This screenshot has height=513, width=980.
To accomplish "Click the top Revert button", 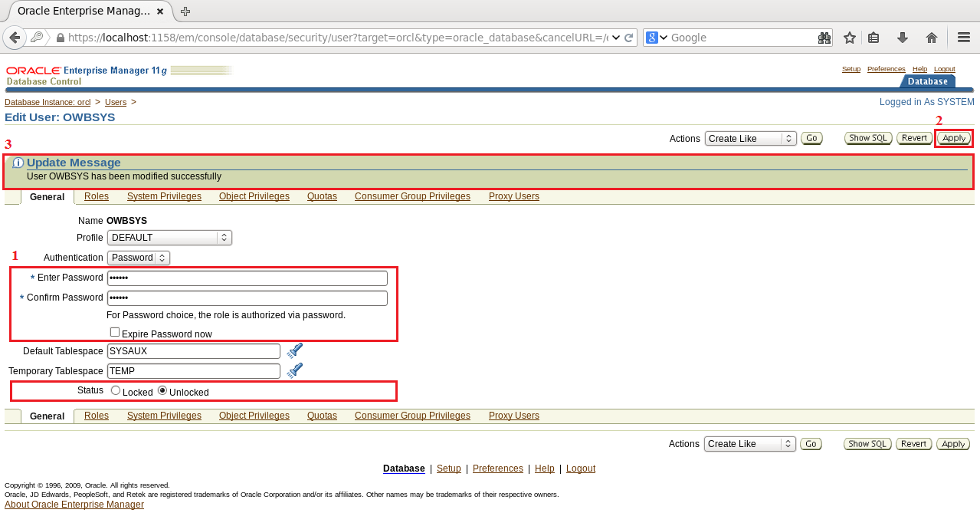I will [x=915, y=138].
